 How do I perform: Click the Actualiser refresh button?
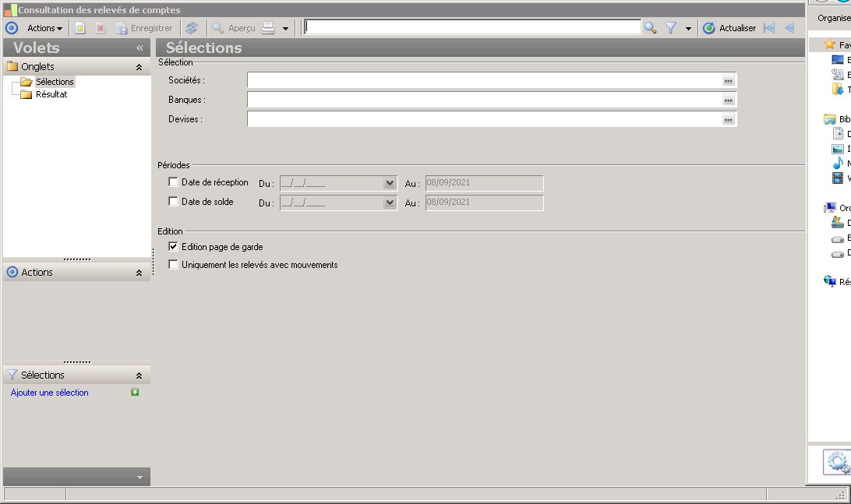coord(729,28)
